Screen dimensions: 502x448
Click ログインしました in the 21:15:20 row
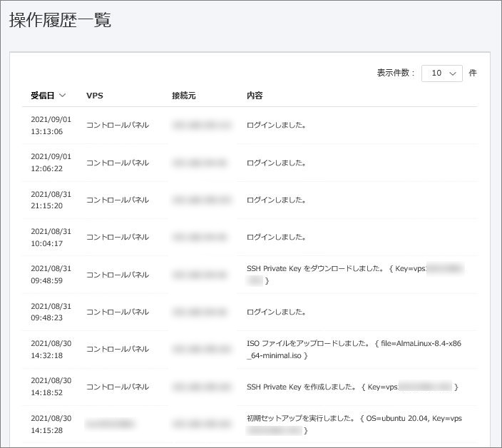coord(276,200)
